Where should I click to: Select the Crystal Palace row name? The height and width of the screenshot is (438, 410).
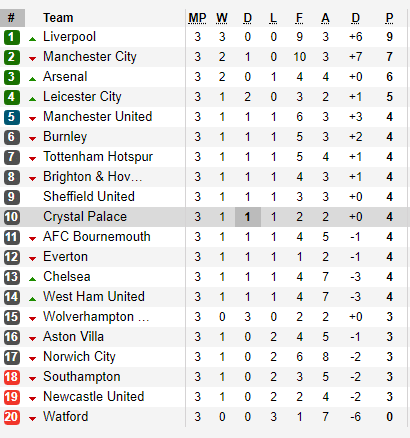click(85, 217)
